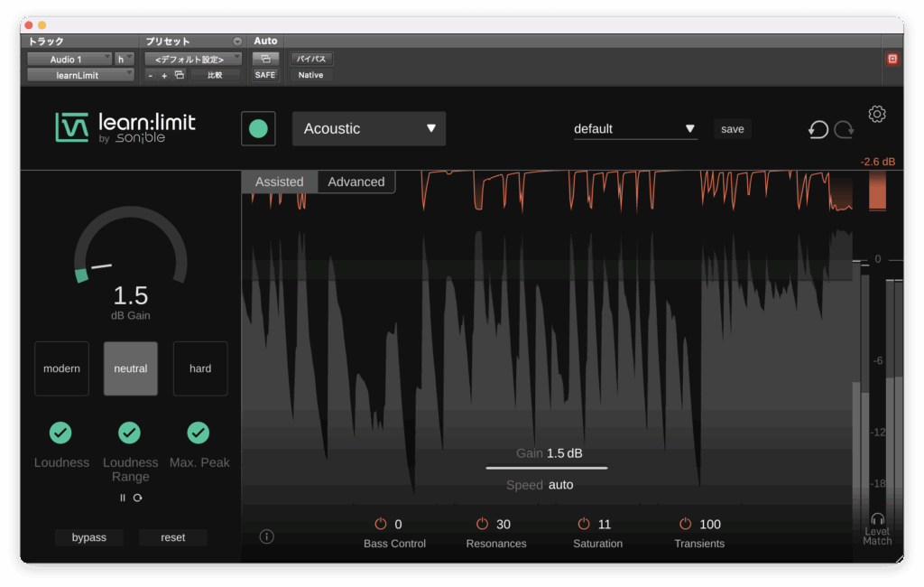
Task: Switch to the Advanced tab
Action: coord(356,182)
